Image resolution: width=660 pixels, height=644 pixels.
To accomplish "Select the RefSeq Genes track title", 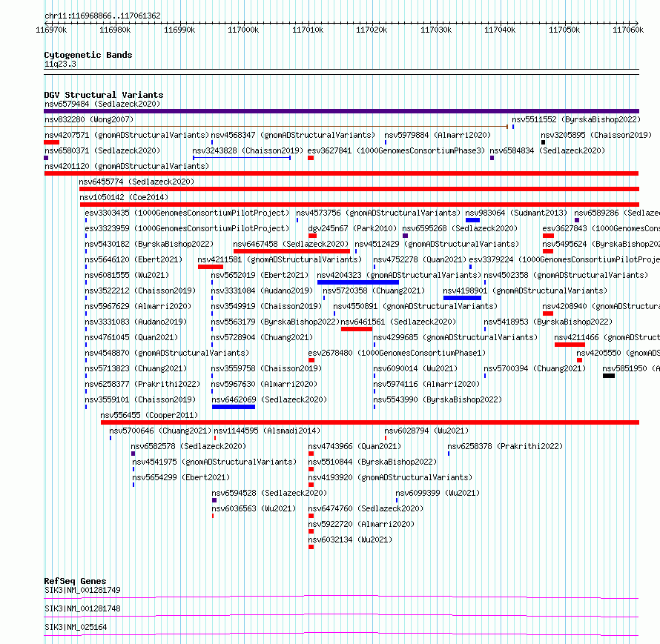I will click(x=75, y=581).
